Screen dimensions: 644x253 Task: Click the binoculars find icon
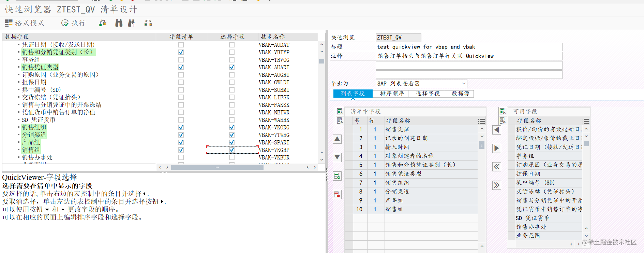tap(119, 23)
